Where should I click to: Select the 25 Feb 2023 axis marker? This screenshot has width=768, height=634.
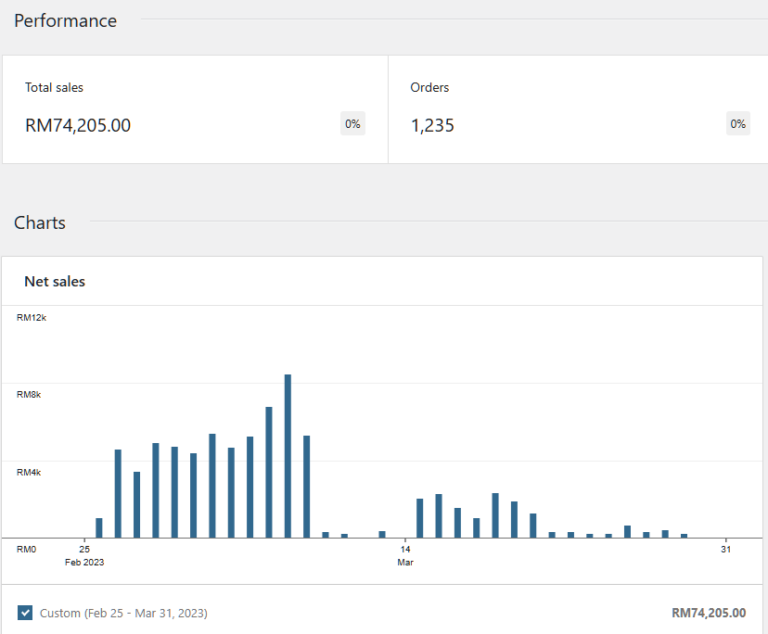click(84, 555)
